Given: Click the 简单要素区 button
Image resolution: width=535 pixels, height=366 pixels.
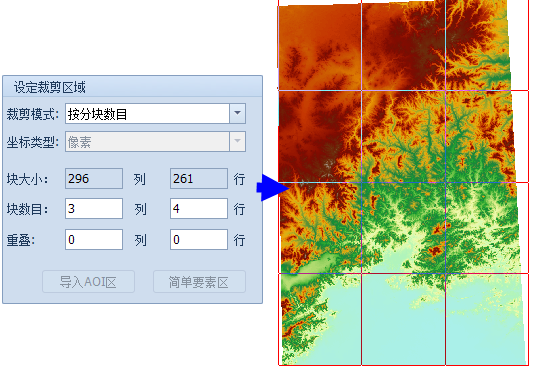Looking at the screenshot, I should click(199, 282).
